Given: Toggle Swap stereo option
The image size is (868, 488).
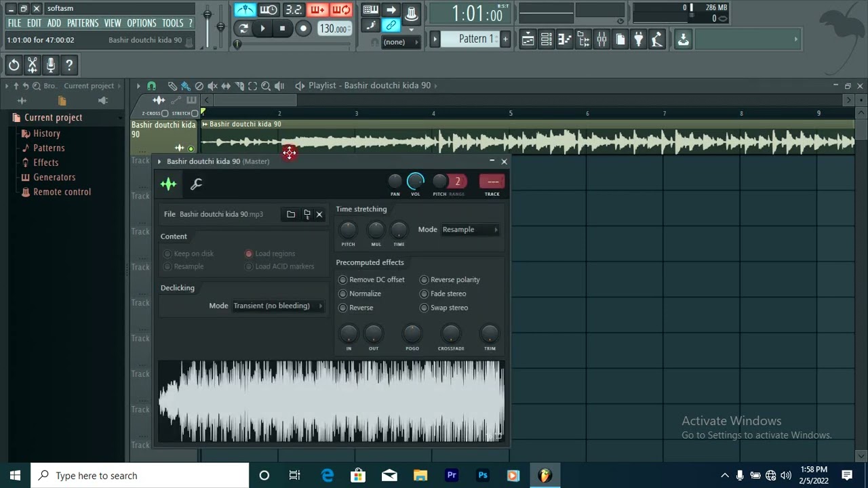Looking at the screenshot, I should pyautogui.click(x=444, y=308).
